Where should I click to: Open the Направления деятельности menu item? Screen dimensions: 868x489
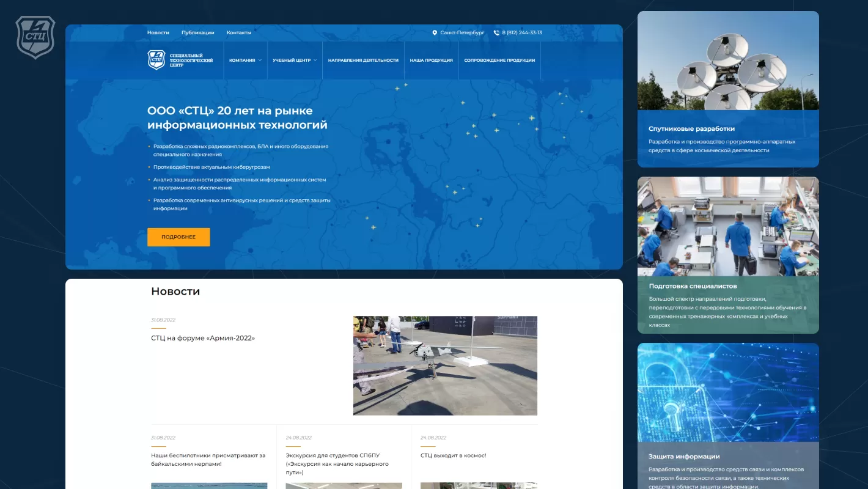click(x=363, y=61)
